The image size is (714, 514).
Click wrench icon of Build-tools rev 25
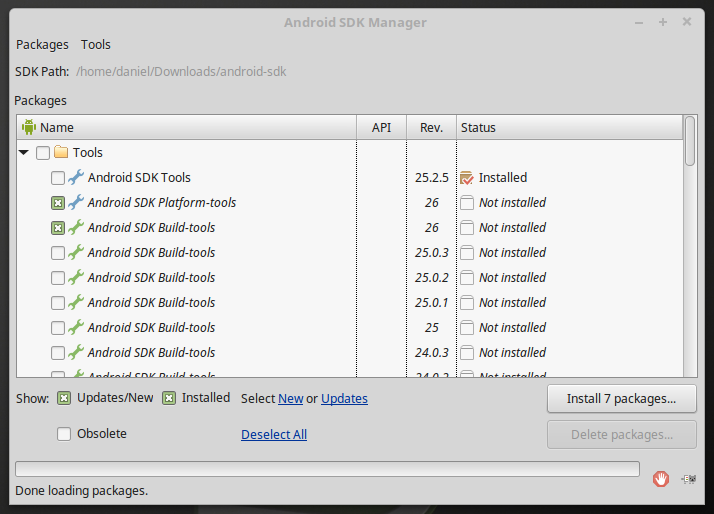76,327
